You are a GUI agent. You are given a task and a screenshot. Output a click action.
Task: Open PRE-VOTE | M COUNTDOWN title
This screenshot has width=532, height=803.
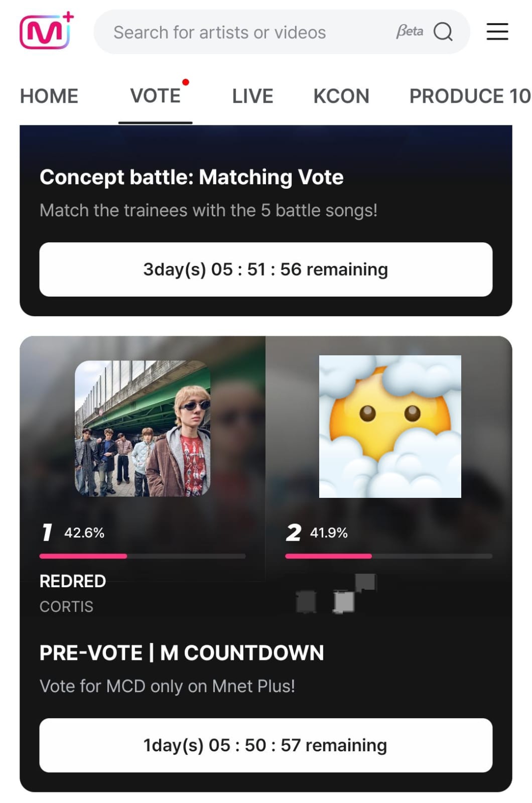[x=182, y=653]
